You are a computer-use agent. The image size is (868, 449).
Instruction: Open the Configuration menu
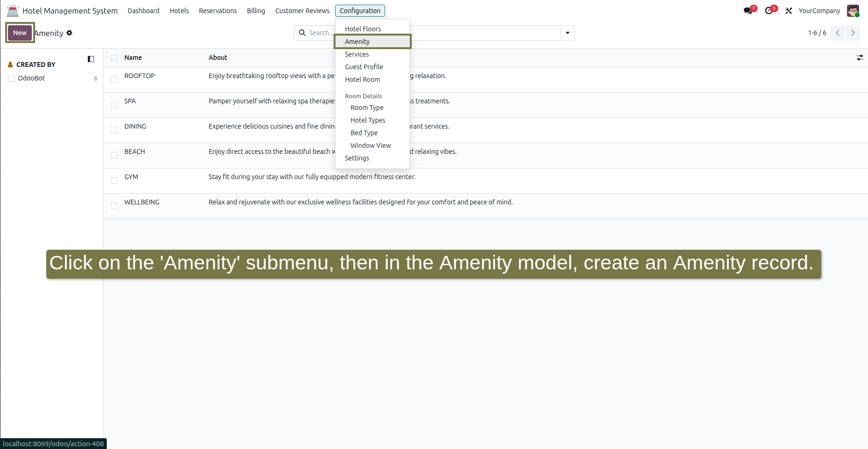point(360,11)
